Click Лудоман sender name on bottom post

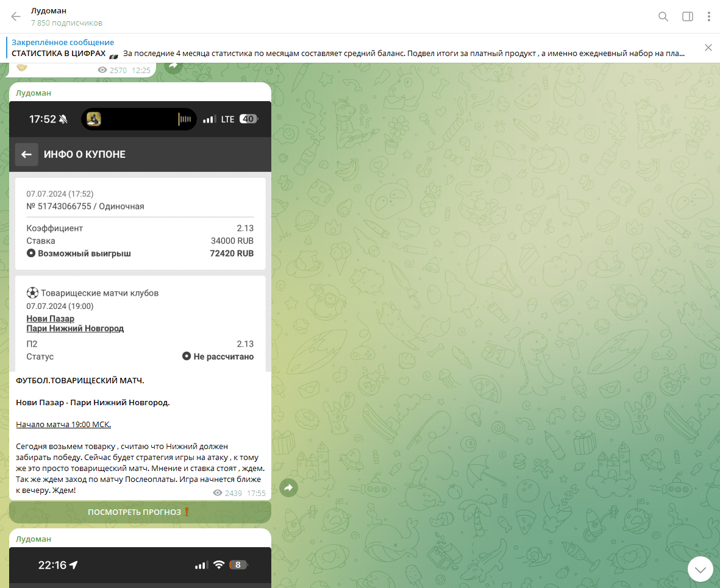(x=34, y=539)
